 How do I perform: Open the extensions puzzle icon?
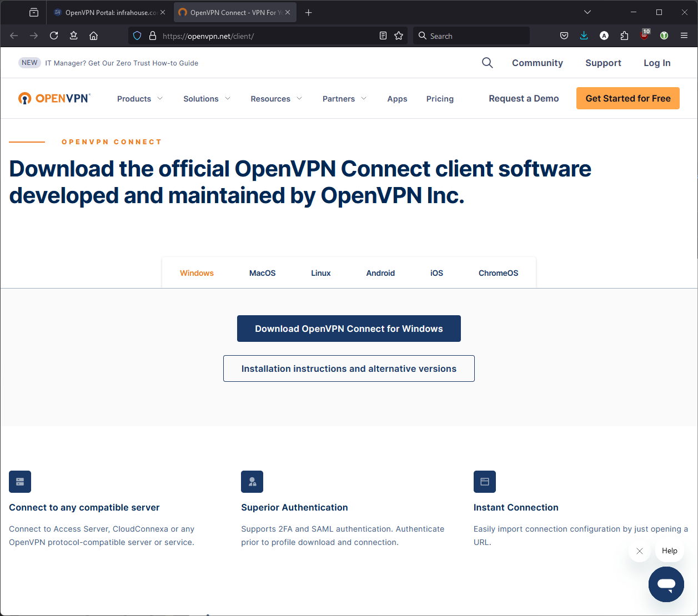[624, 36]
